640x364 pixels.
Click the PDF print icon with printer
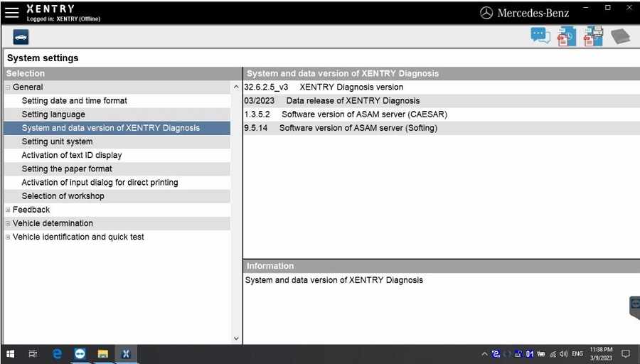(594, 36)
